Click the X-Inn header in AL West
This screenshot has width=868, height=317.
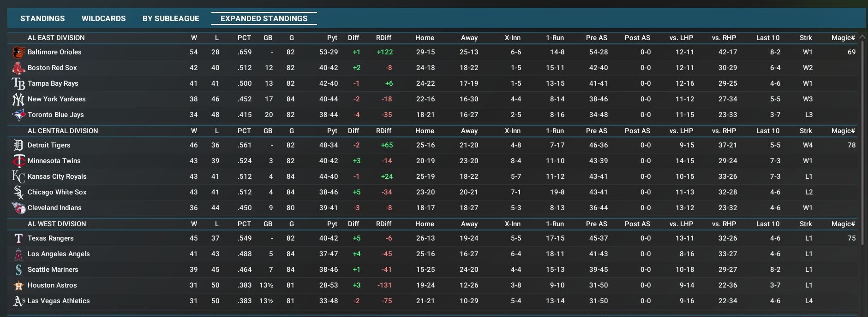point(512,224)
